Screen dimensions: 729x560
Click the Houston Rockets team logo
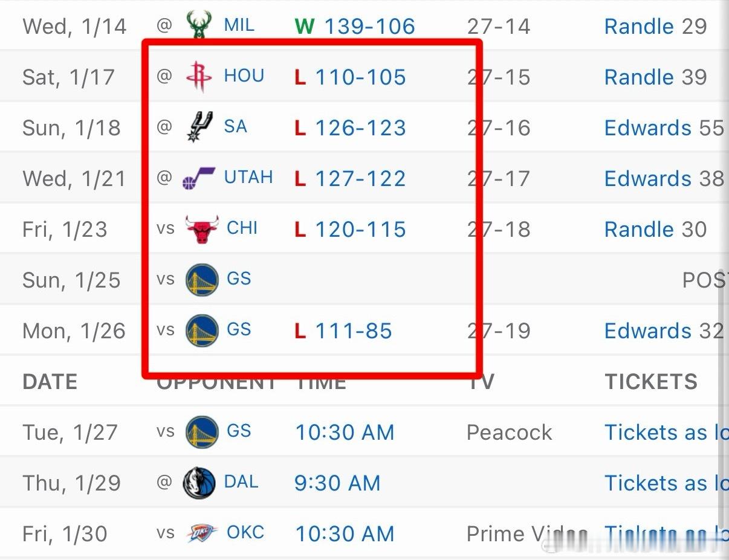pos(199,77)
